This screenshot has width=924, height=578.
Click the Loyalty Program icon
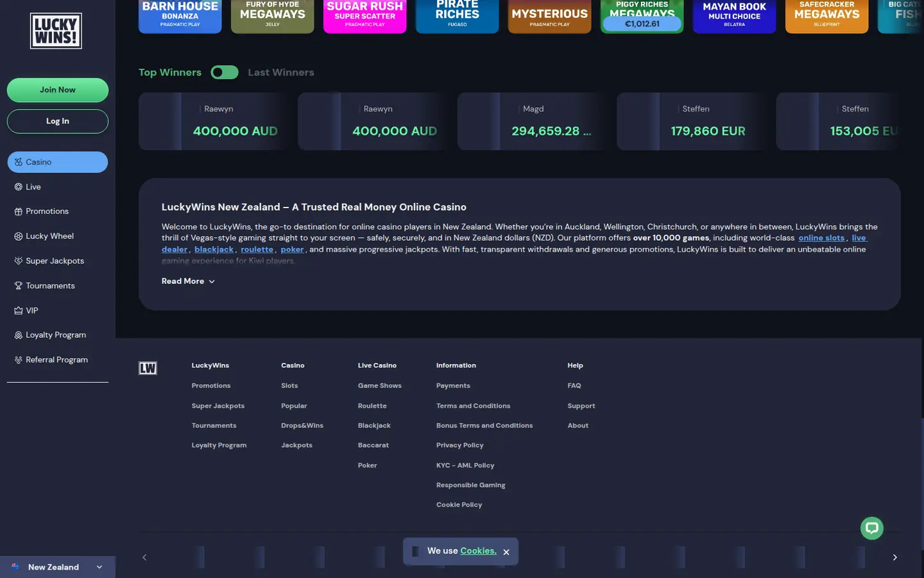[x=18, y=335]
